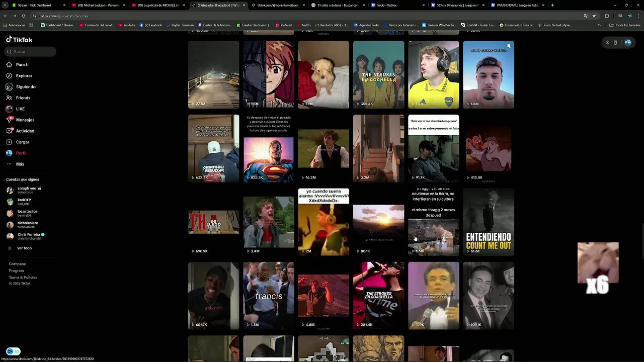Switch to La película de MICHAEL JACKSON tab
This screenshot has height=362, width=644.
click(158, 5)
